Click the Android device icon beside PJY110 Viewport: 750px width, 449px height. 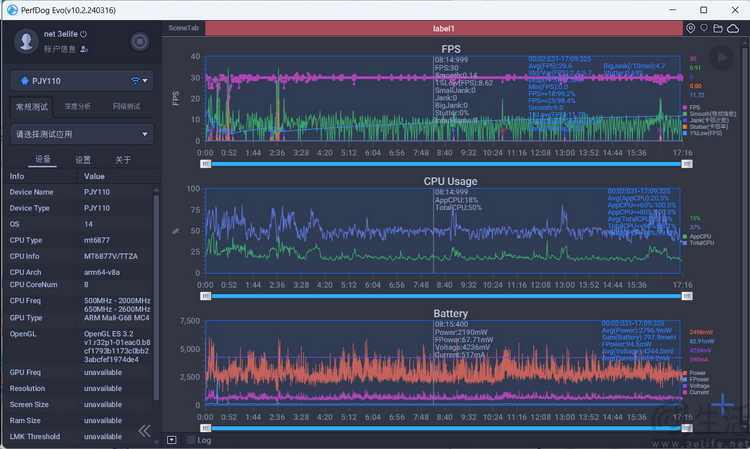pyautogui.click(x=25, y=81)
